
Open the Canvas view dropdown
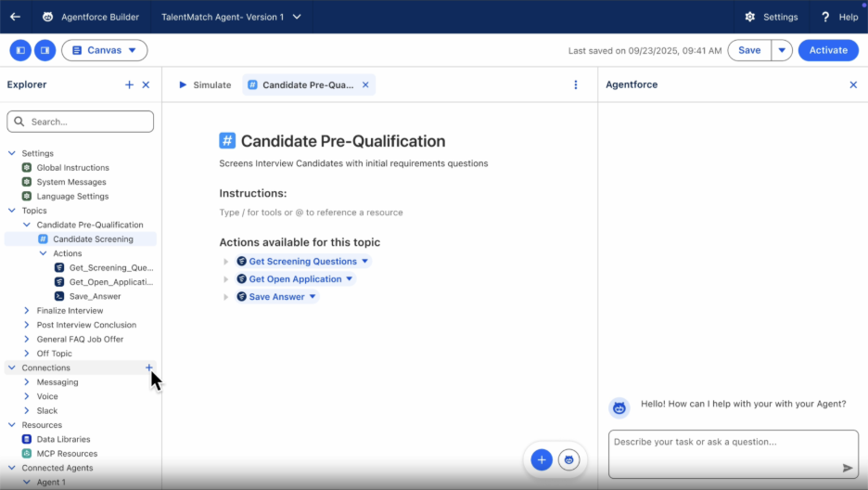point(105,50)
